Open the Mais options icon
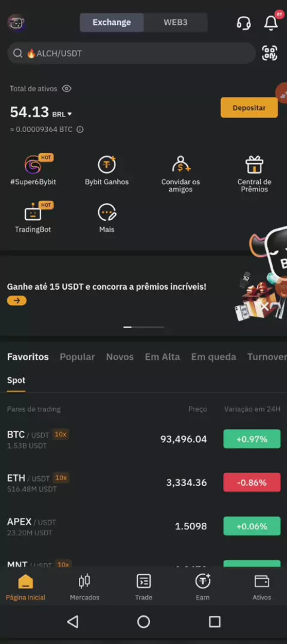This screenshot has height=644, width=287. [106, 213]
